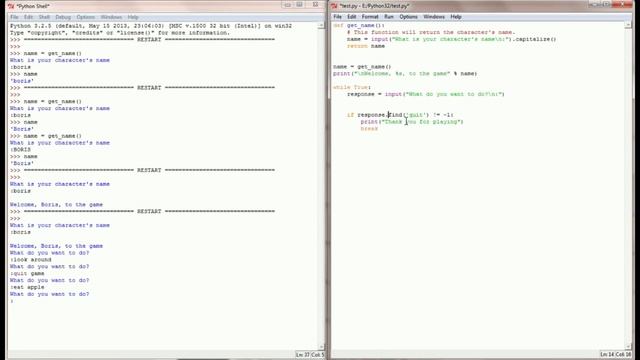Click 'Thank you for playing' print line
The height and width of the screenshot is (360, 640).
(412, 122)
